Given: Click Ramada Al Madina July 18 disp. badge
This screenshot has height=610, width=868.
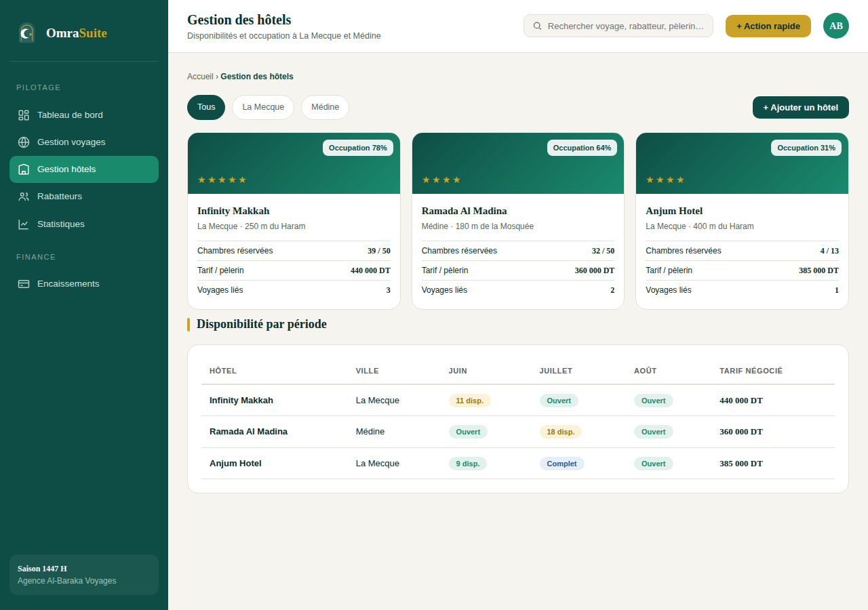Looking at the screenshot, I should (561, 432).
